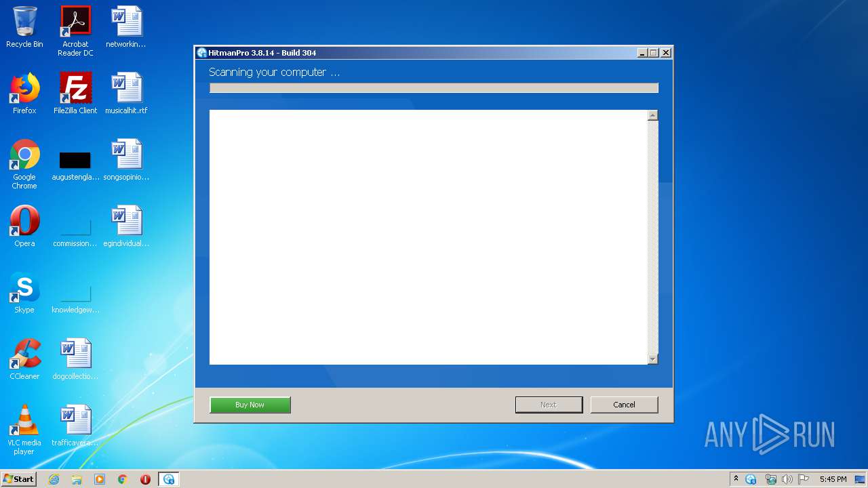Image resolution: width=868 pixels, height=488 pixels.
Task: Select the egindividual... document icon
Action: pos(126,226)
